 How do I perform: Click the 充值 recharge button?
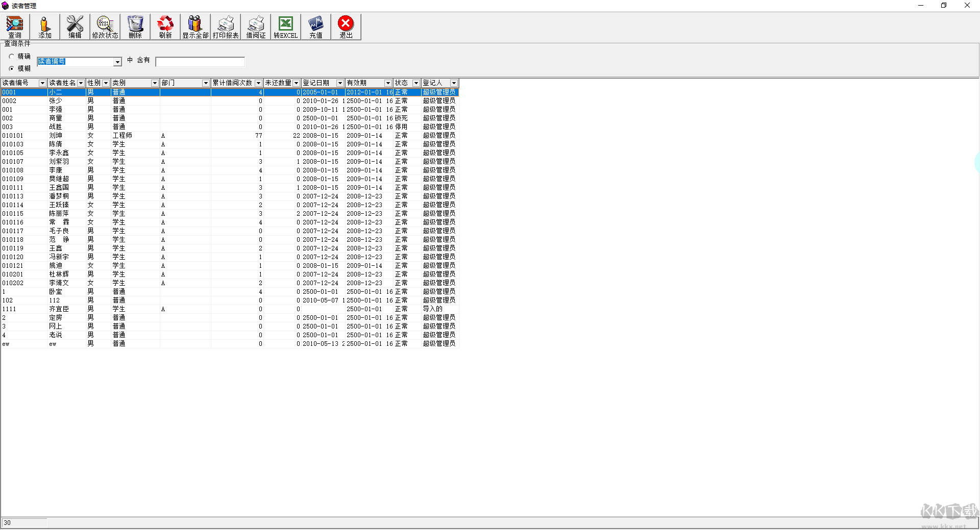tap(316, 27)
